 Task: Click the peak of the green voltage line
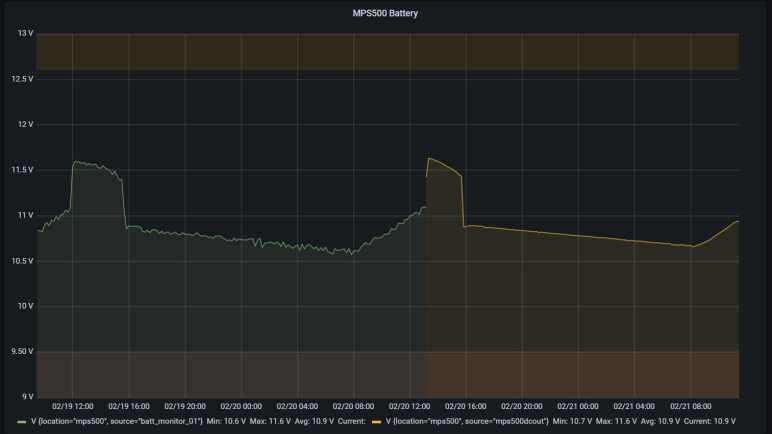(x=75, y=161)
